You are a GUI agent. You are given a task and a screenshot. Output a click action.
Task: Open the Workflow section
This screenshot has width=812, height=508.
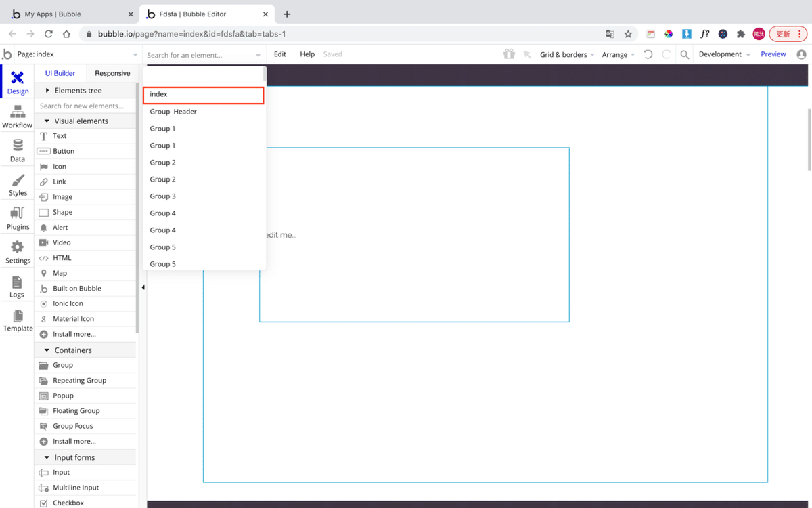pyautogui.click(x=17, y=117)
